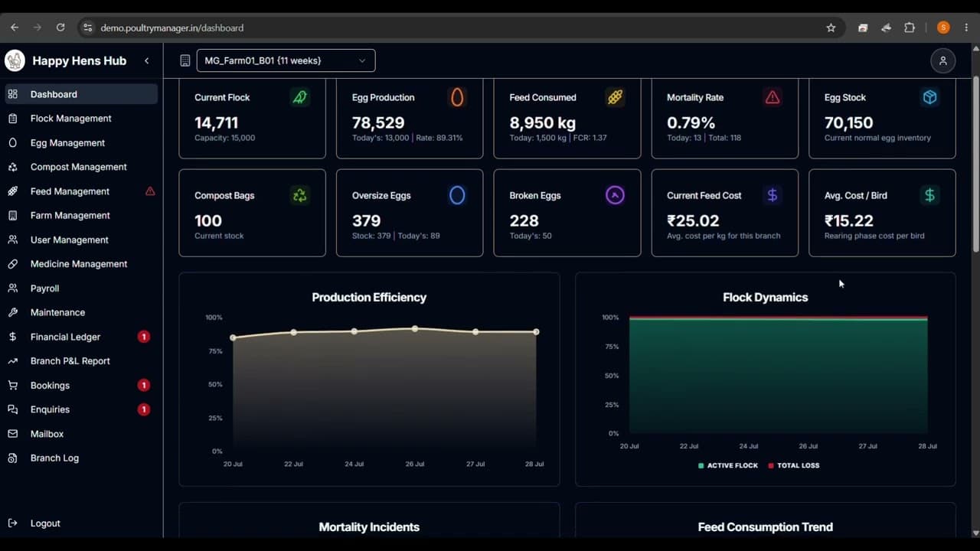Click the Egg Stock cube icon
Viewport: 980px width, 551px height.
pyautogui.click(x=929, y=97)
